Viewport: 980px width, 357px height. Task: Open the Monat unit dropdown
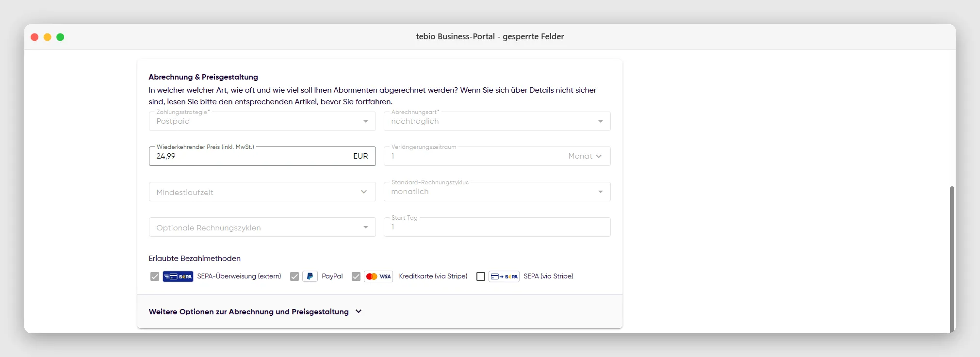point(585,156)
